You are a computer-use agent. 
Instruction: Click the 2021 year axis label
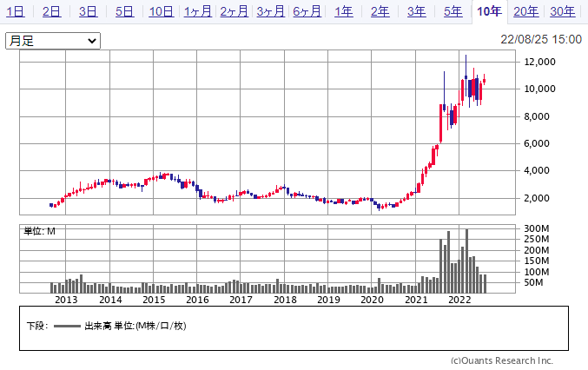(x=417, y=300)
